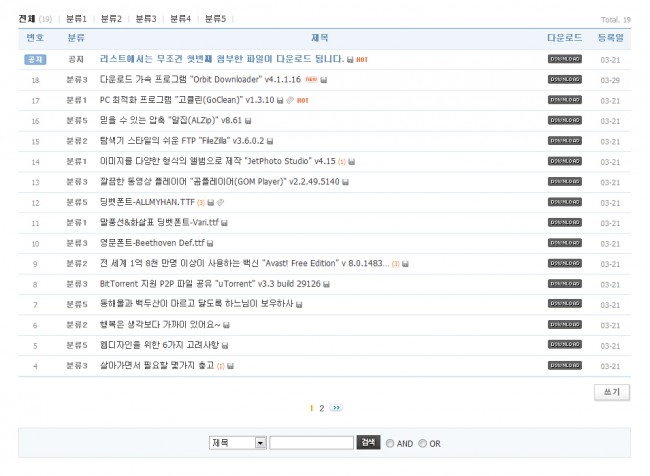Viewport: 650px width, 476px height.
Task: Click the DOWNLOAD icon for Beethoven Def.ttf row
Action: [564, 243]
